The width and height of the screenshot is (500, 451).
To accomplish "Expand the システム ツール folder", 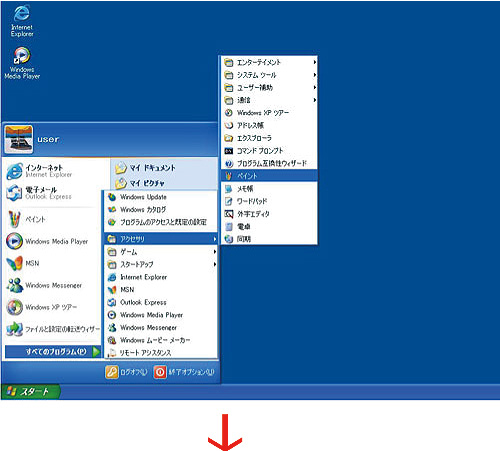I will point(269,75).
